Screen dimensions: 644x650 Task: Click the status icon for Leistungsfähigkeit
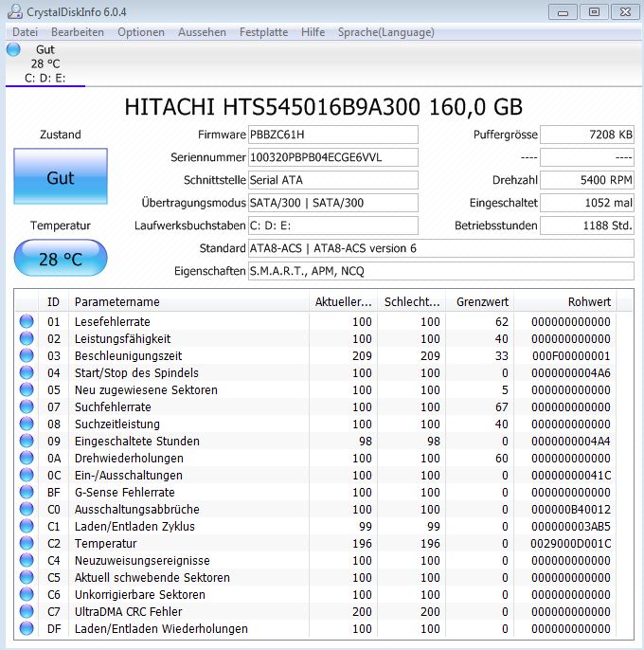(x=27, y=338)
